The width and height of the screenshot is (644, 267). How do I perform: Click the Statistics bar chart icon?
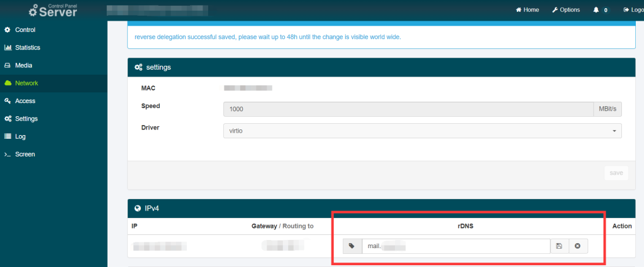pos(8,48)
